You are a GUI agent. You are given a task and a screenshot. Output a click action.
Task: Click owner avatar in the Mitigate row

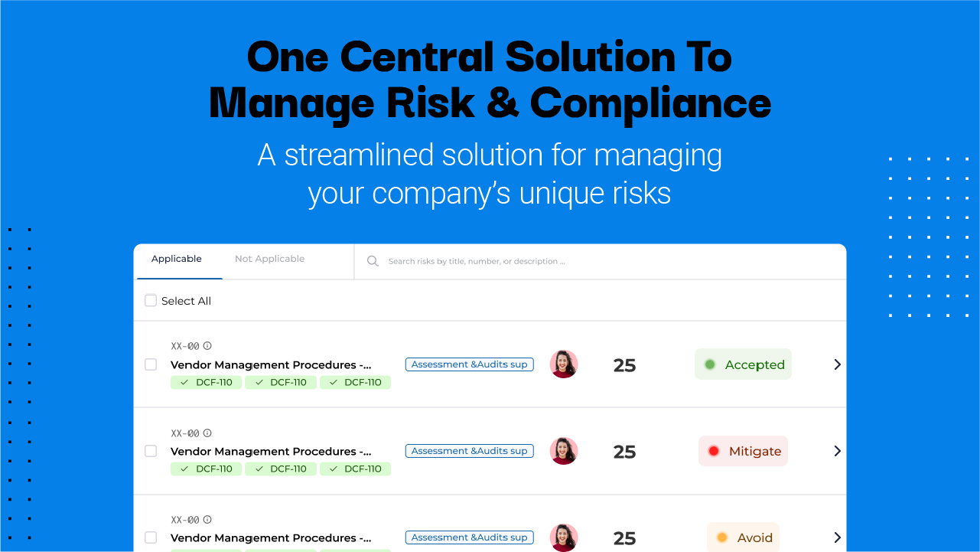click(x=564, y=451)
